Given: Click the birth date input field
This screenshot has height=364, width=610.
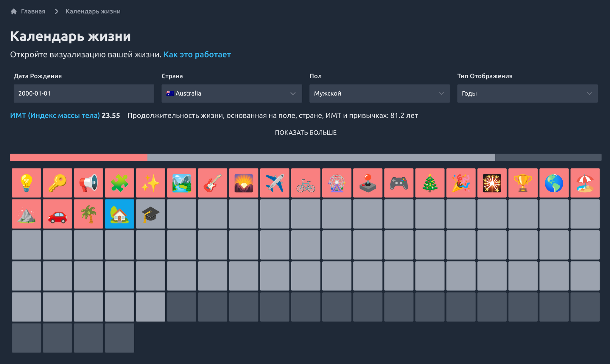Looking at the screenshot, I should tap(84, 93).
